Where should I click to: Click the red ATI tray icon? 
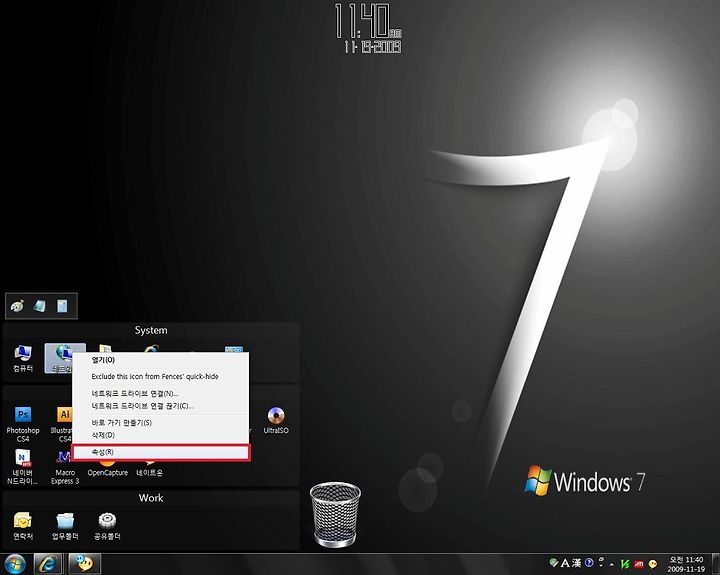pyautogui.click(x=639, y=564)
